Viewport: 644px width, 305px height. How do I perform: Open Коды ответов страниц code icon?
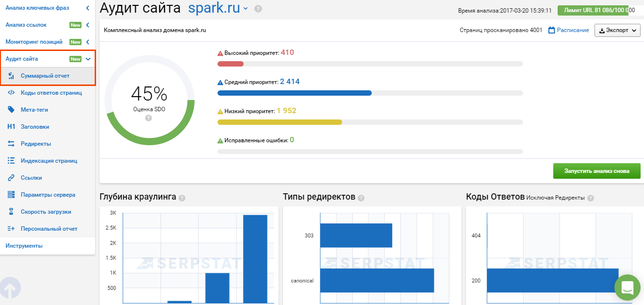pos(11,93)
